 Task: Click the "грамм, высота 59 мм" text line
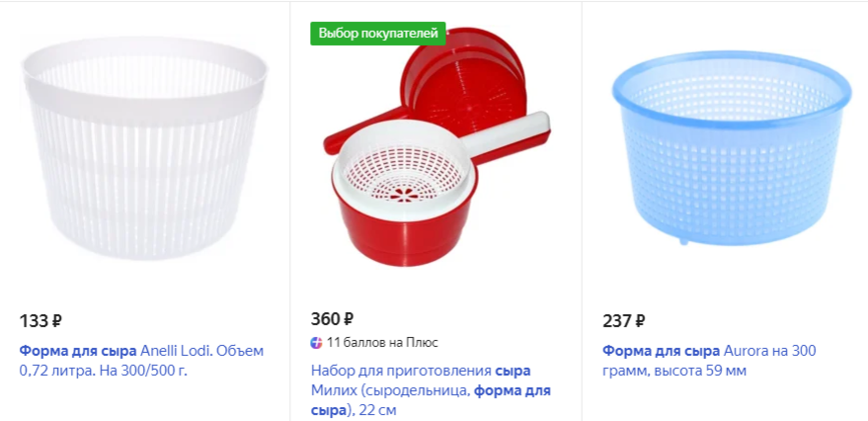click(674, 372)
